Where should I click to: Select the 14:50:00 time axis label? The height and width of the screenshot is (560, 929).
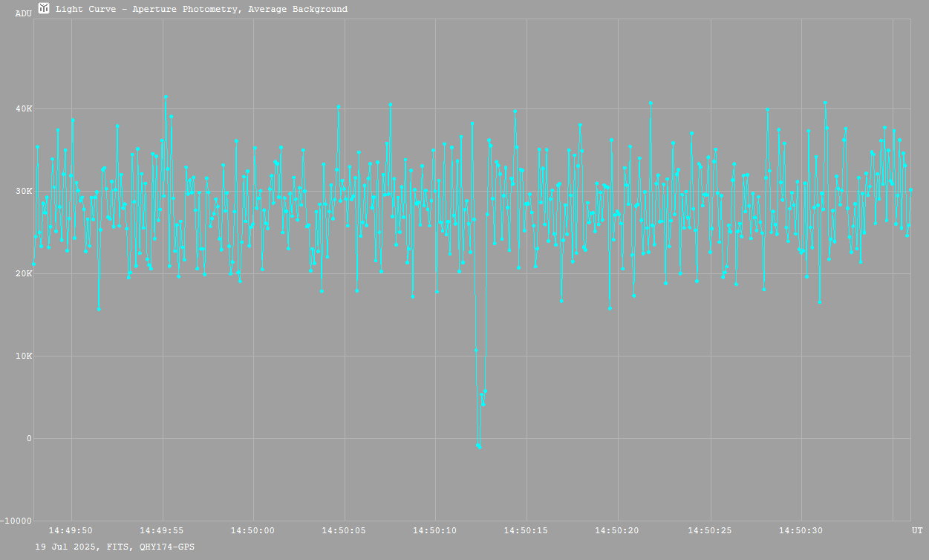click(x=252, y=530)
